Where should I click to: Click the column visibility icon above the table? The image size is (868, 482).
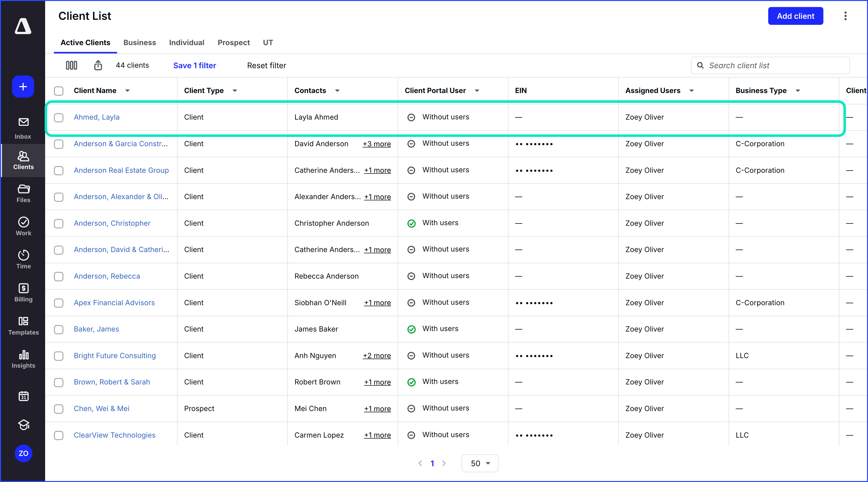[71, 65]
